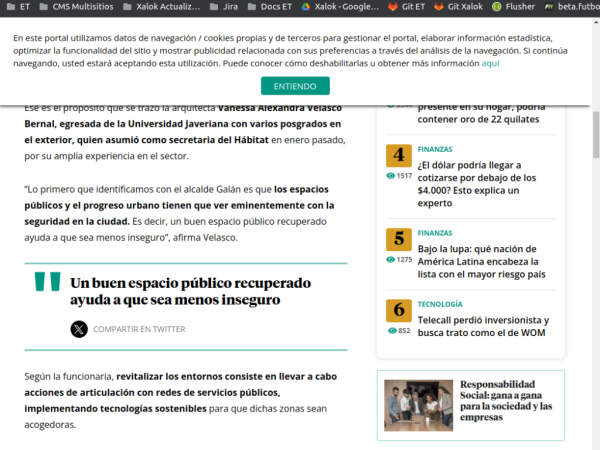600x450 pixels.
Task: Click the number 4 ranking badge
Action: click(399, 155)
